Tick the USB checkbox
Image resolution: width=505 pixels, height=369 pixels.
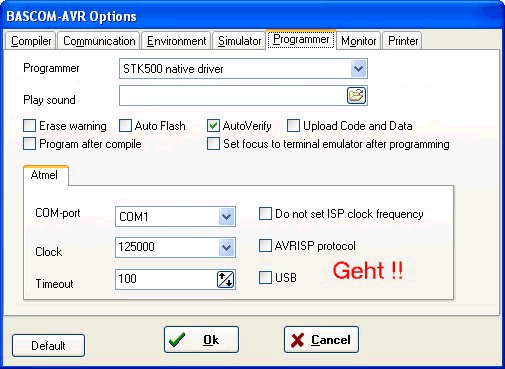pyautogui.click(x=265, y=277)
